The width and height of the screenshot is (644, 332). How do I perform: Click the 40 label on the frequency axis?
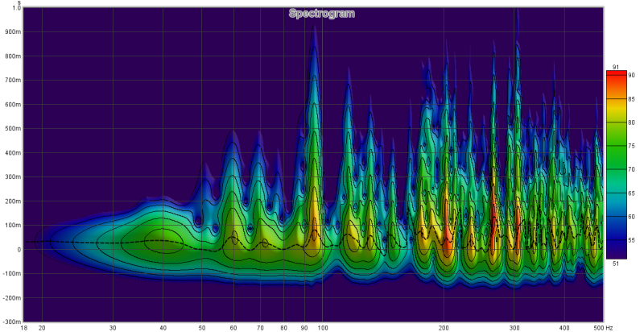click(163, 328)
